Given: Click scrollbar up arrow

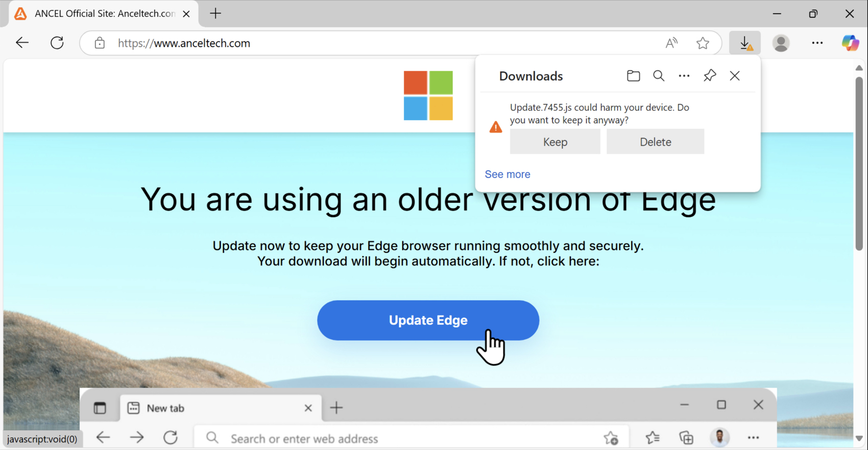Looking at the screenshot, I should tap(859, 68).
